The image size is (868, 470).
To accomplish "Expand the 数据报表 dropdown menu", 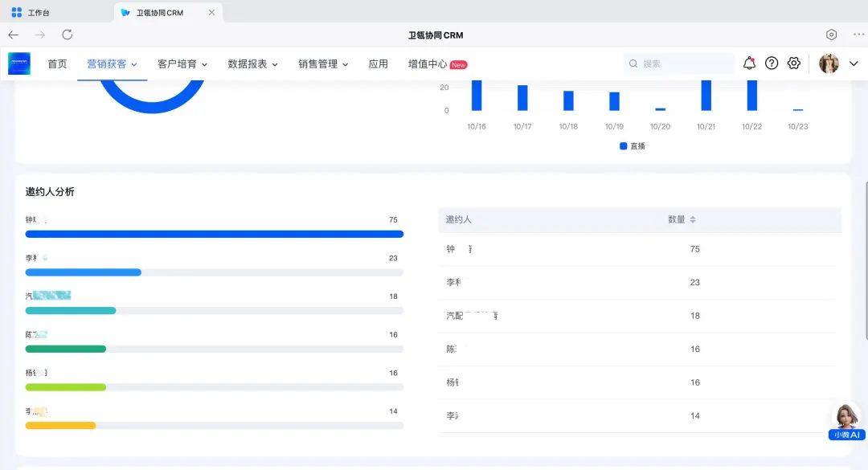I will (252, 64).
